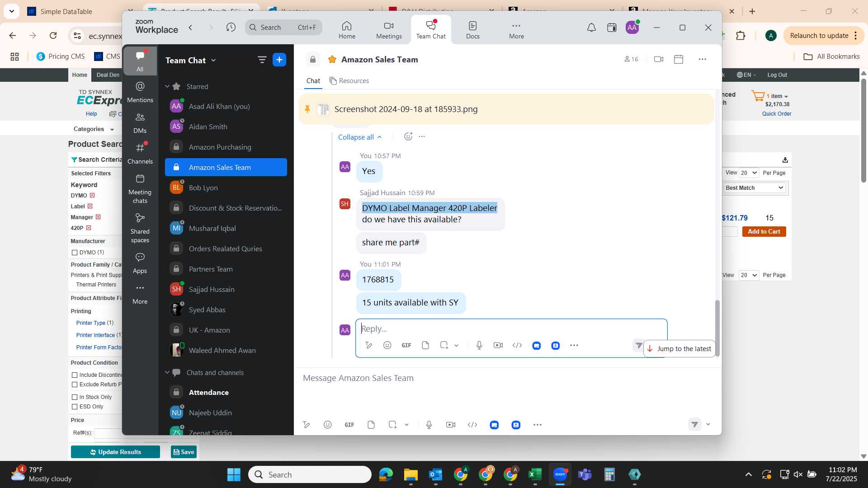The height and width of the screenshot is (488, 868).
Task: Open send options arrow in main message box
Action: (x=708, y=424)
